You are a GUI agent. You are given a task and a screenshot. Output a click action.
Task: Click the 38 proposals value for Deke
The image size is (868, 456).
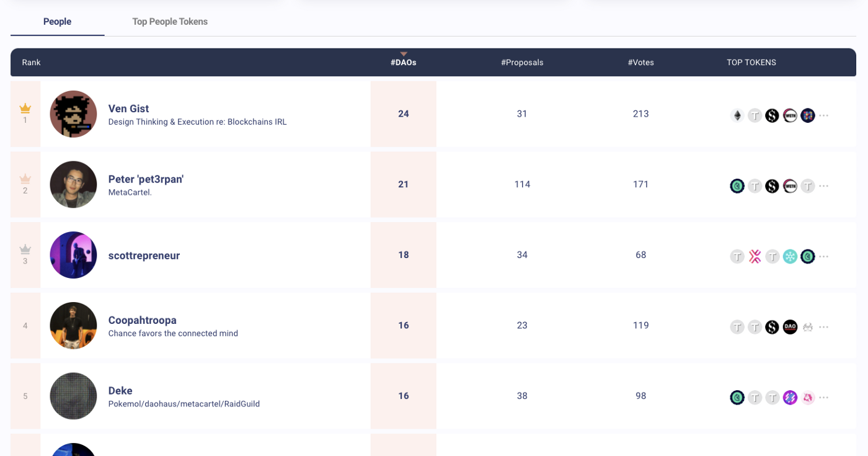click(x=522, y=396)
